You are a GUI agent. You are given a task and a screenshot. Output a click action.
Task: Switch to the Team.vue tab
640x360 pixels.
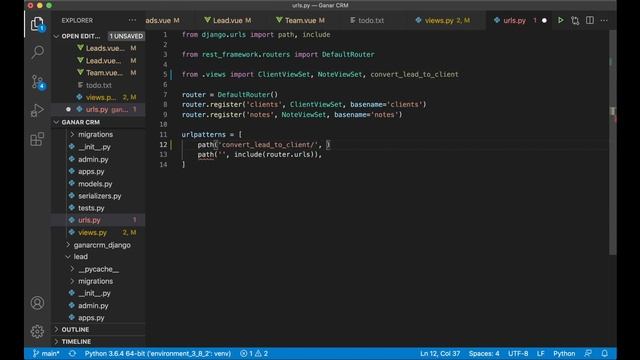point(300,20)
